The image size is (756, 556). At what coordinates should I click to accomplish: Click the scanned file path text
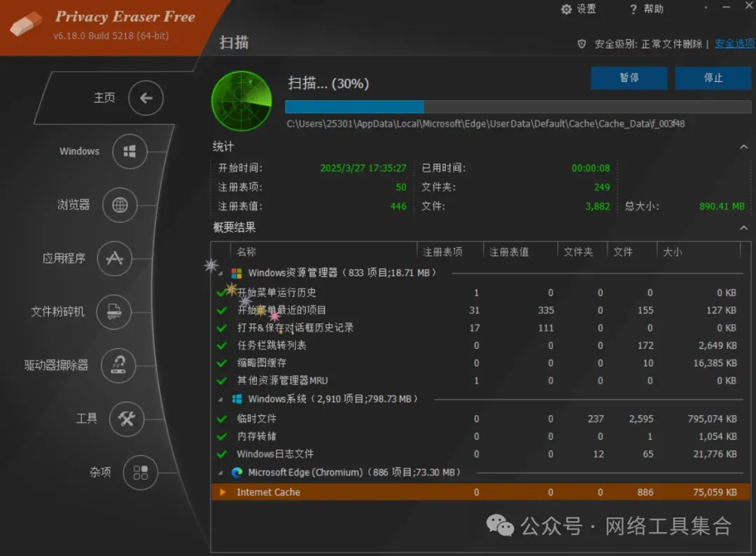pyautogui.click(x=486, y=124)
